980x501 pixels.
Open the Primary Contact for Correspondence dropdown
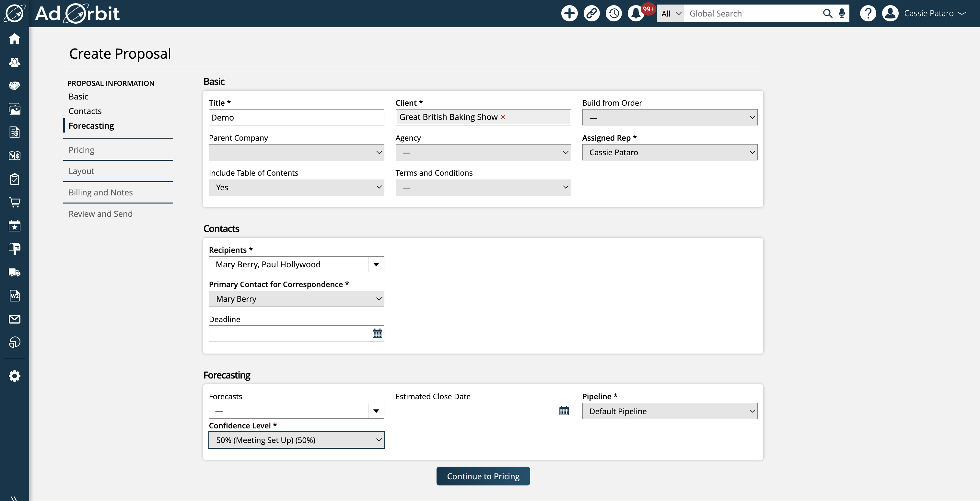296,298
